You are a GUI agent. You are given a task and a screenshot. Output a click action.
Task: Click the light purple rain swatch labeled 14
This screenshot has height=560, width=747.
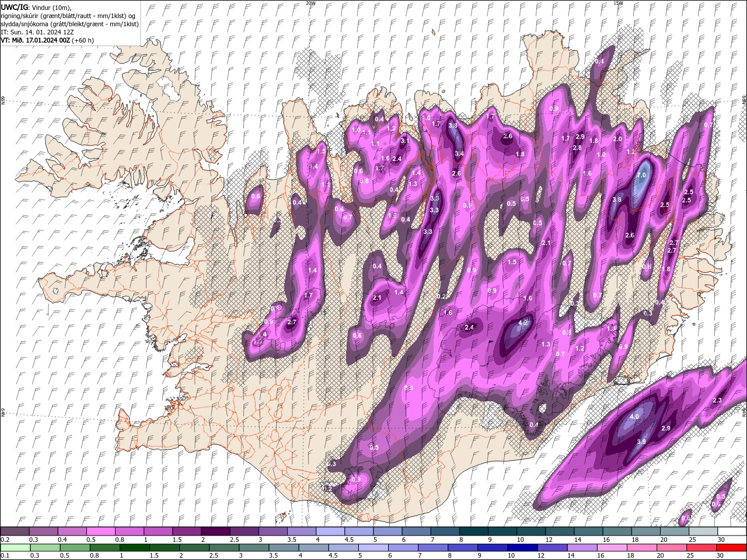582,548
